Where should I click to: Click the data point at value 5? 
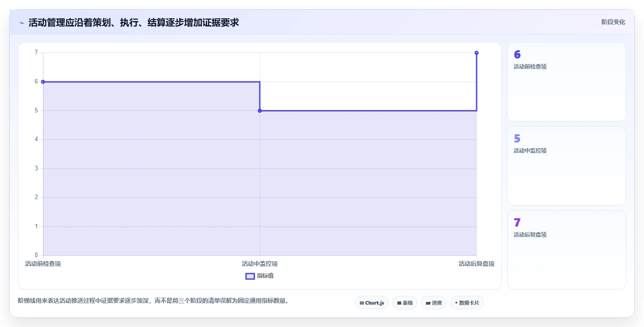(x=260, y=111)
